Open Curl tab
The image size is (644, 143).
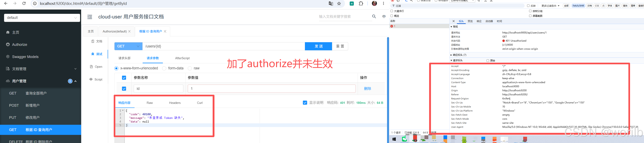click(x=200, y=103)
